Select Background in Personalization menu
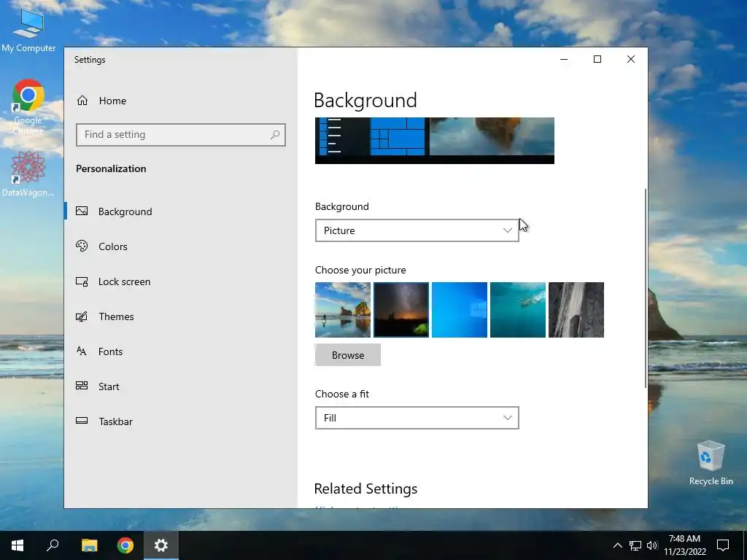747x560 pixels. point(181,211)
